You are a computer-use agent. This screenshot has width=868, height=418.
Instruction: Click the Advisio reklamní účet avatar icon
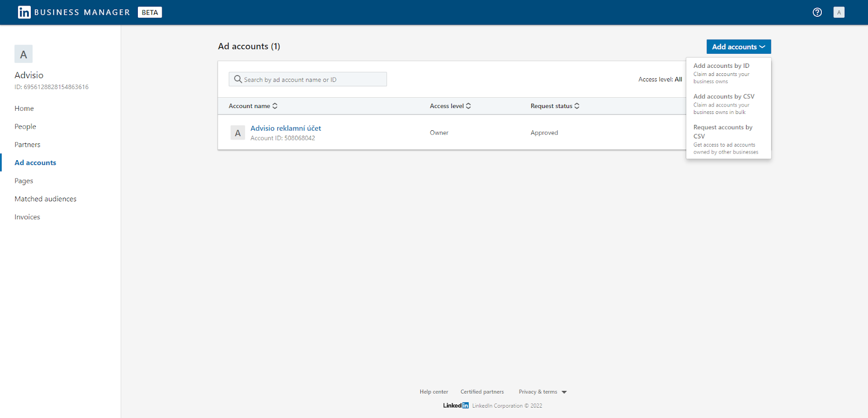pyautogui.click(x=238, y=133)
